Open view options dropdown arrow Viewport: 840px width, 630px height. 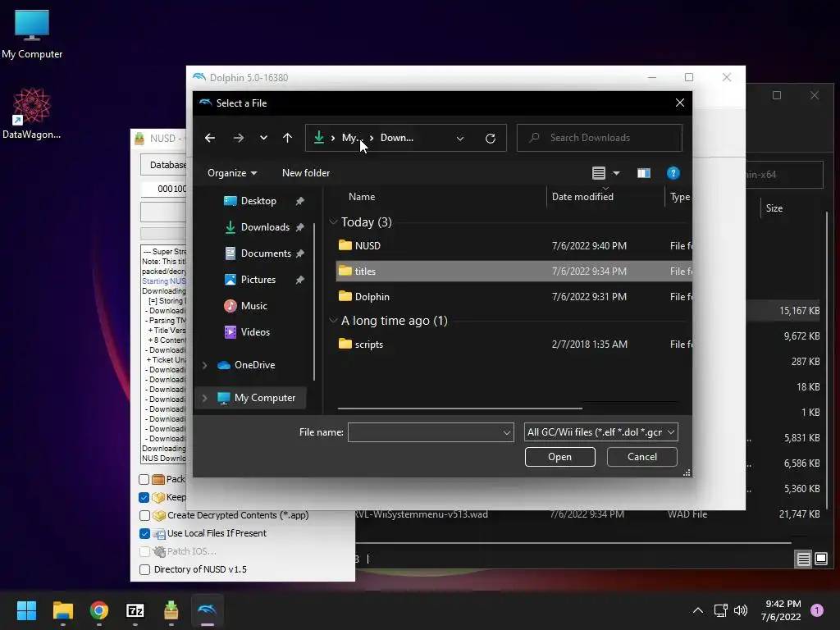point(616,173)
